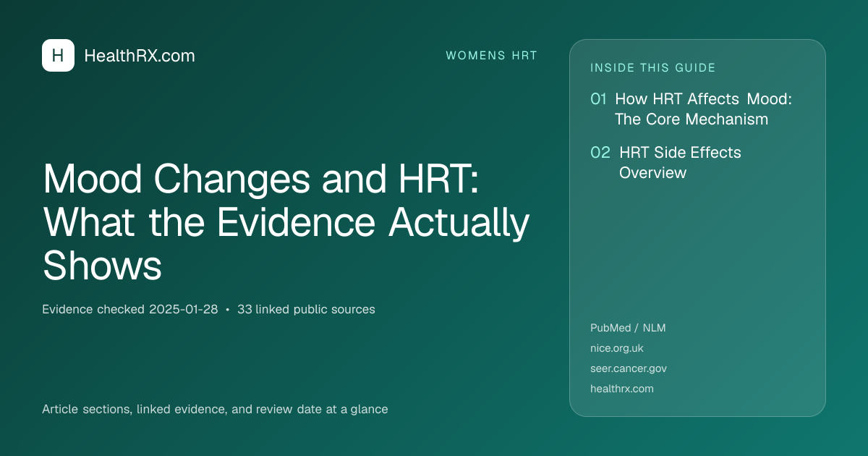Open the HealthRX.com site name
The image size is (868, 456).
click(x=140, y=56)
